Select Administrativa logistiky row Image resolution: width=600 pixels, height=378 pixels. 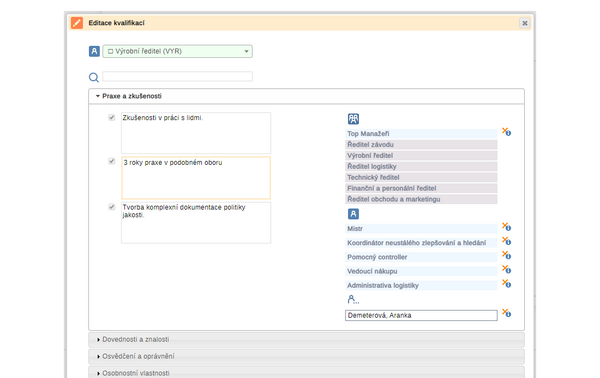(x=421, y=285)
